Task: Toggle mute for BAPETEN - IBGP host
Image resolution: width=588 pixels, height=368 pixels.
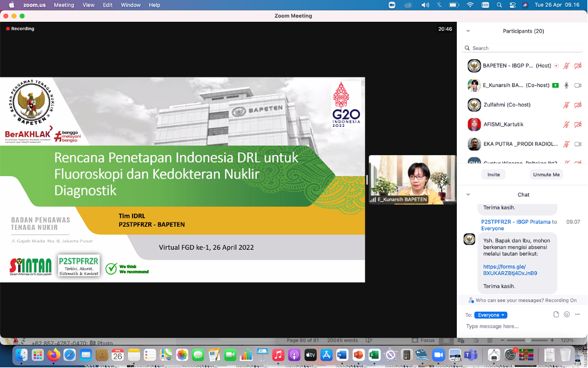Action: coord(566,66)
